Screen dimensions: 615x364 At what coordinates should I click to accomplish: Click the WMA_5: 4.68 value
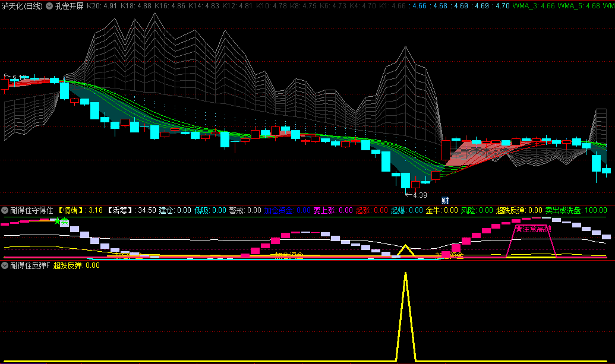(x=579, y=6)
